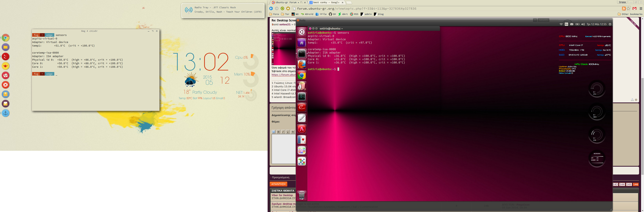Click the orange RSS feed icon in address bar
Screen dimensions: 644x212
tap(624, 8)
